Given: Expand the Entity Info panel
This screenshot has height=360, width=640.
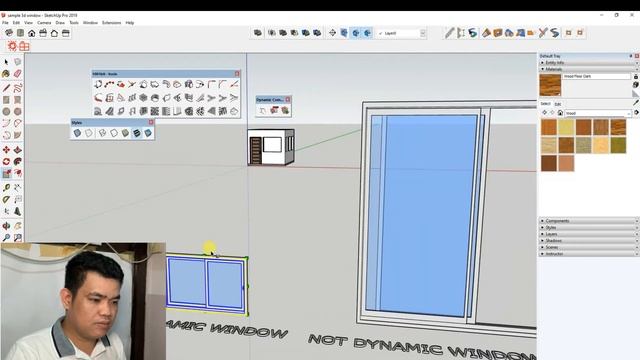Looking at the screenshot, I should pyautogui.click(x=588, y=63).
